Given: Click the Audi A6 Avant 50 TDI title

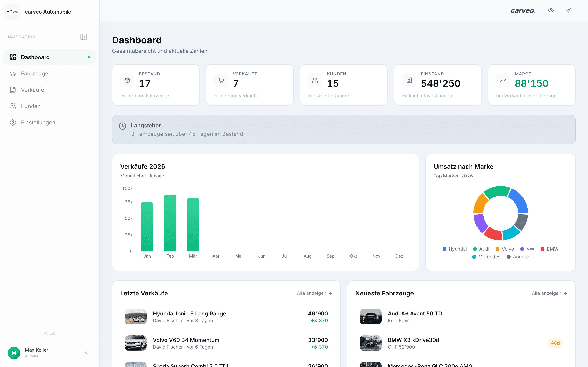Looking at the screenshot, I should 416,314.
